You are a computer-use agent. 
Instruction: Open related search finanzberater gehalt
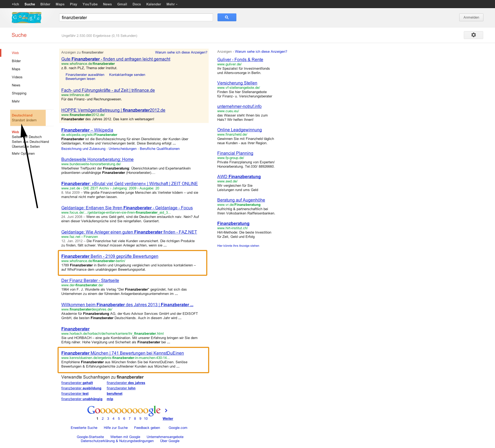click(x=77, y=383)
